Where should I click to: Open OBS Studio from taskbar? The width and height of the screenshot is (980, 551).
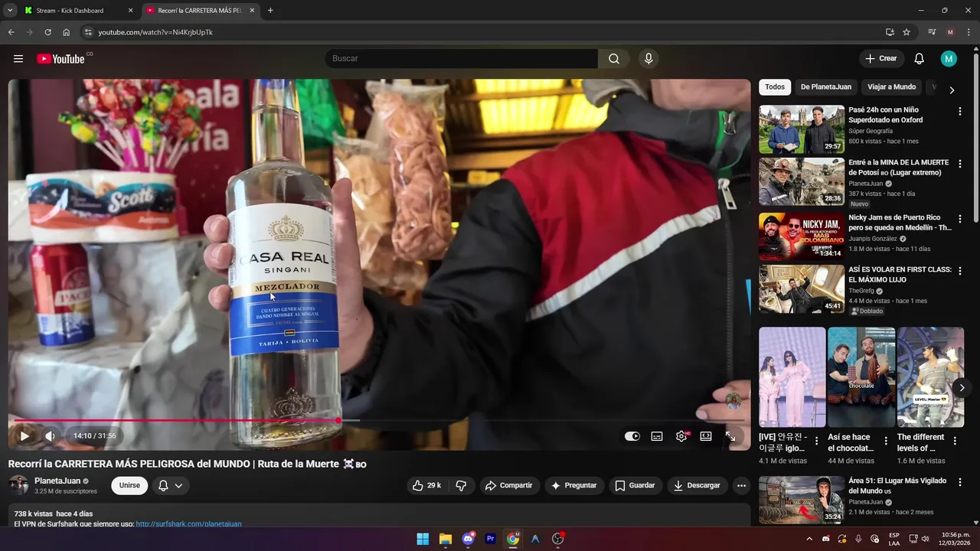tap(557, 539)
